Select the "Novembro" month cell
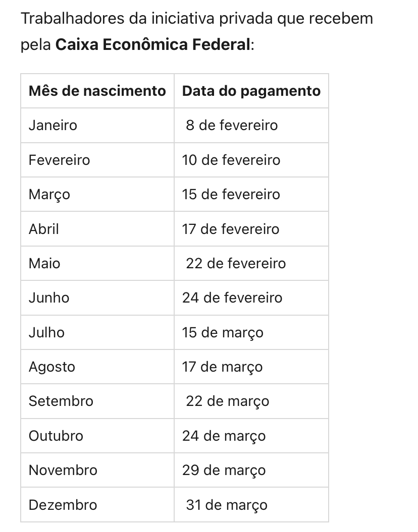 63,470
